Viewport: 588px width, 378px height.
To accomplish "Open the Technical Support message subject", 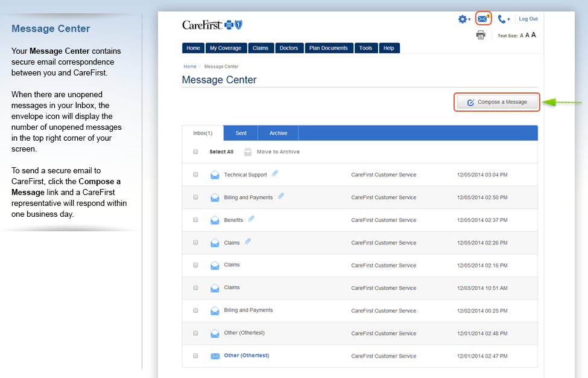I will (245, 175).
